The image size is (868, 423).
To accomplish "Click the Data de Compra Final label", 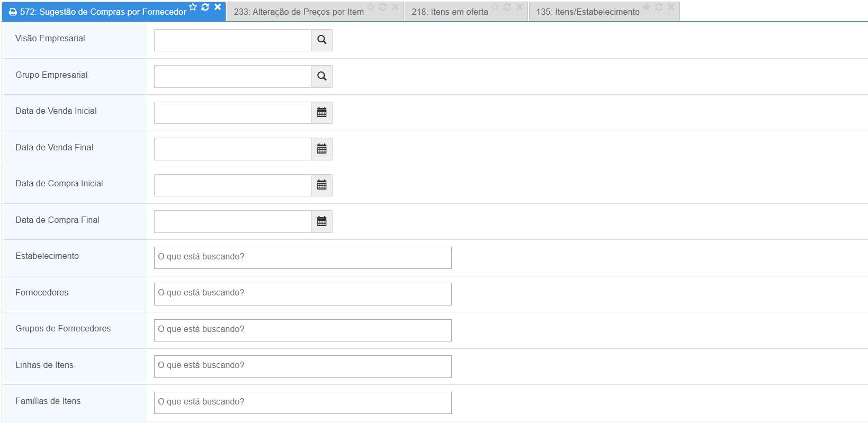I will point(57,220).
